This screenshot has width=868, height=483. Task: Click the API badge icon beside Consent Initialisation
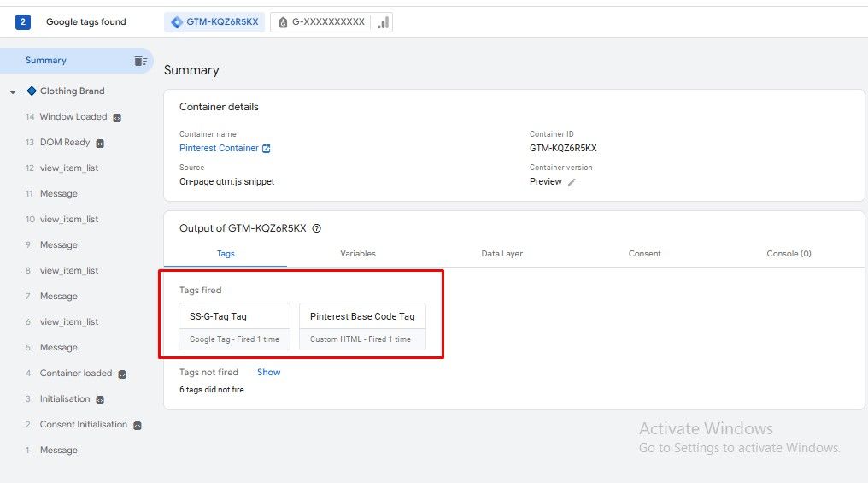tap(137, 425)
